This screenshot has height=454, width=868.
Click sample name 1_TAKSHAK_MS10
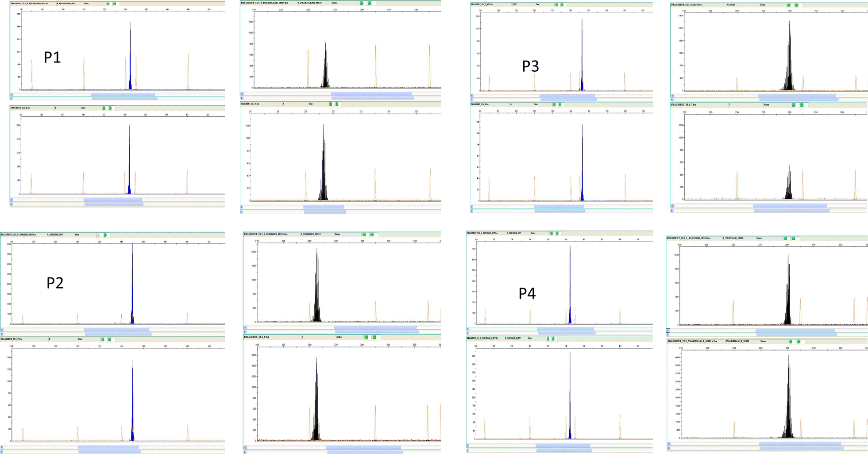point(733,238)
